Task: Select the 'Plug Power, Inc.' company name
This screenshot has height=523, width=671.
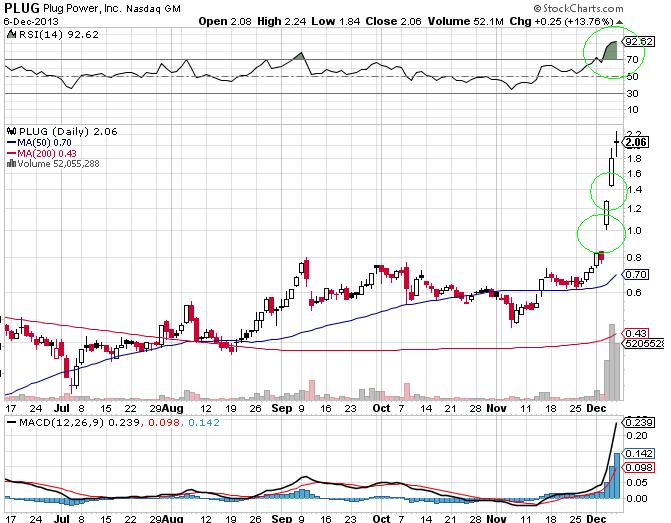Action: tap(83, 8)
